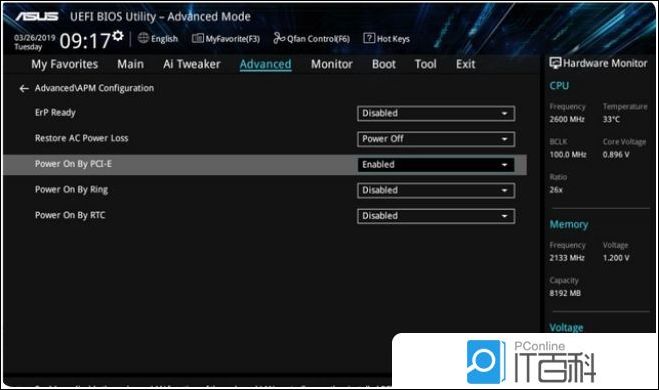Click the ASUS logo
Image resolution: width=659 pixels, height=390 pixels.
coord(37,16)
